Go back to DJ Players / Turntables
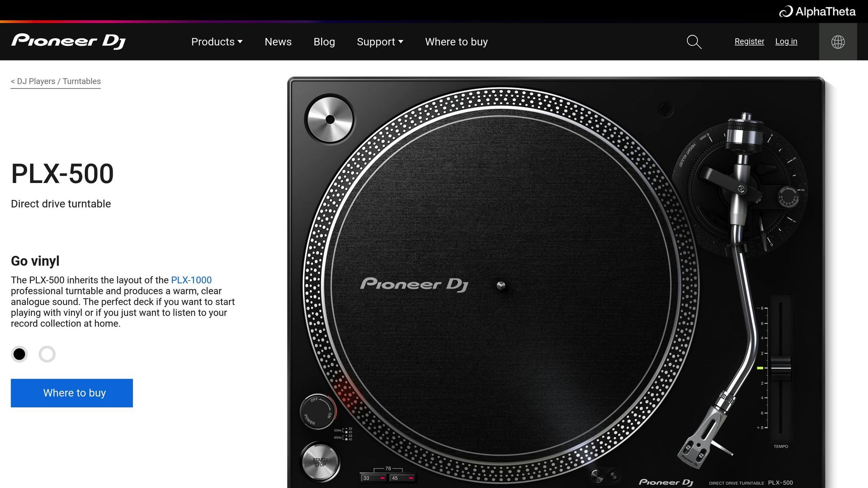Viewport: 868px width, 488px height. tap(56, 81)
